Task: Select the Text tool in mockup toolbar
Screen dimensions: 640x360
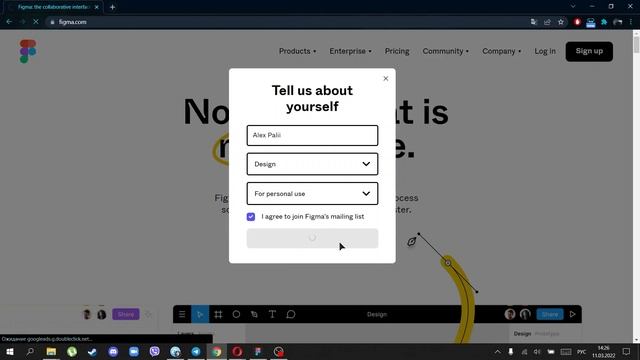Action: (272, 314)
